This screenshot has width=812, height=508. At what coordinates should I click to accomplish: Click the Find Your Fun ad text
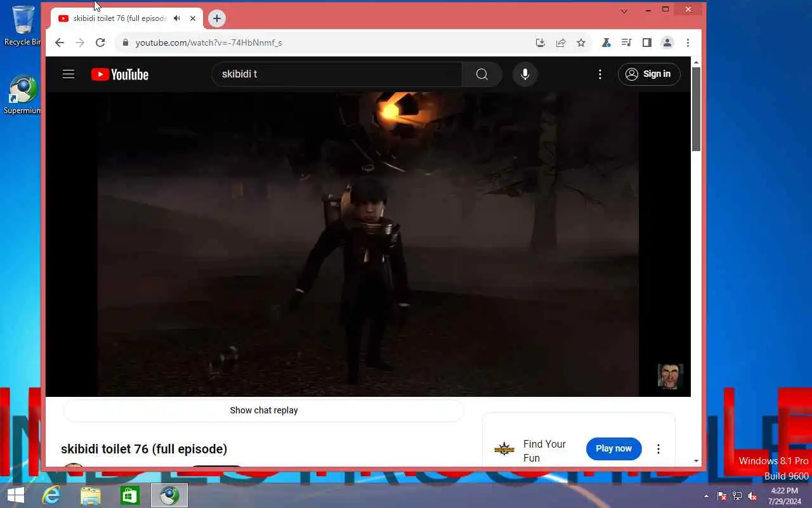coord(544,451)
